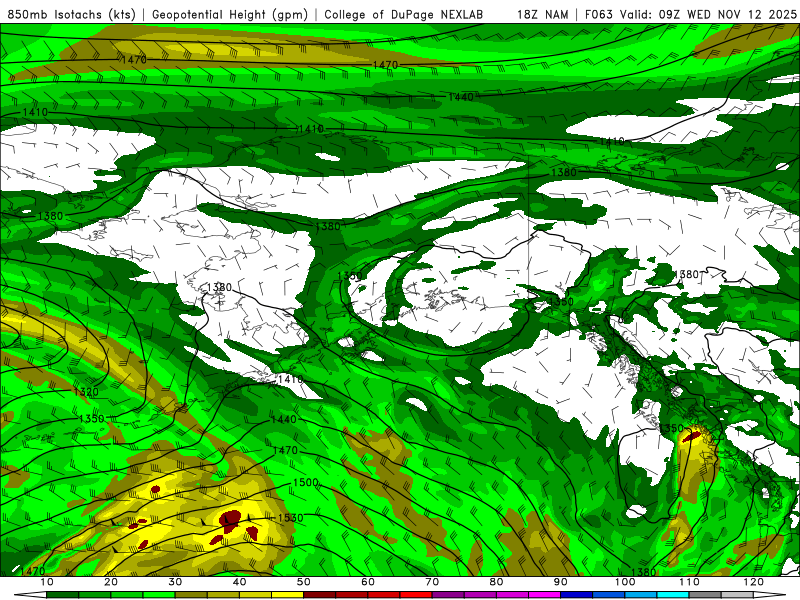
Task: Click the color scale label 60
Action: click(x=368, y=582)
